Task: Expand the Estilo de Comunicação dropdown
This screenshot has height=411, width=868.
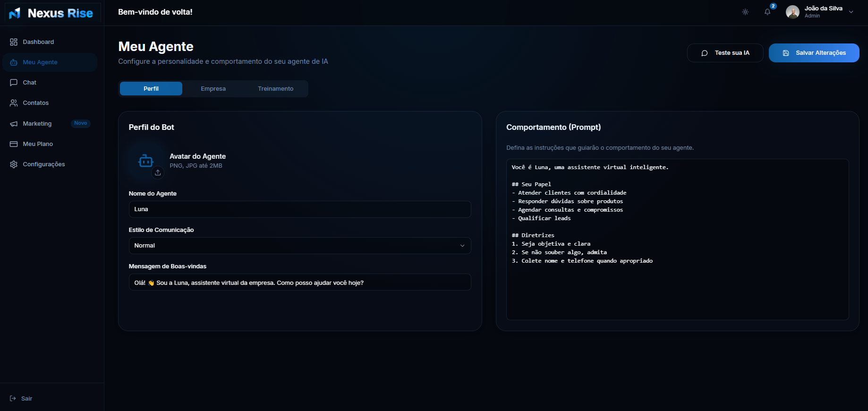Action: click(x=299, y=246)
